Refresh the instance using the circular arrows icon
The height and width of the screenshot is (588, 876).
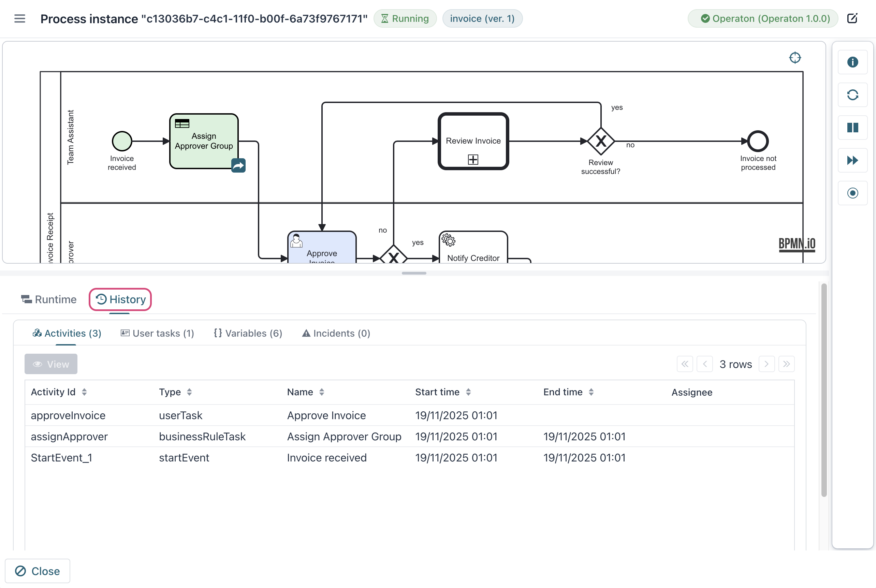[852, 95]
